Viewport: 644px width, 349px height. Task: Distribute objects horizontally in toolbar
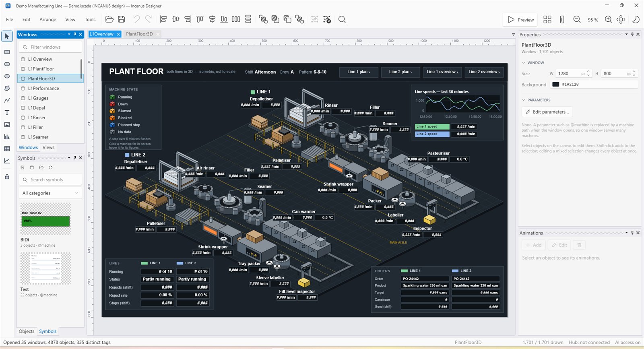pos(236,19)
